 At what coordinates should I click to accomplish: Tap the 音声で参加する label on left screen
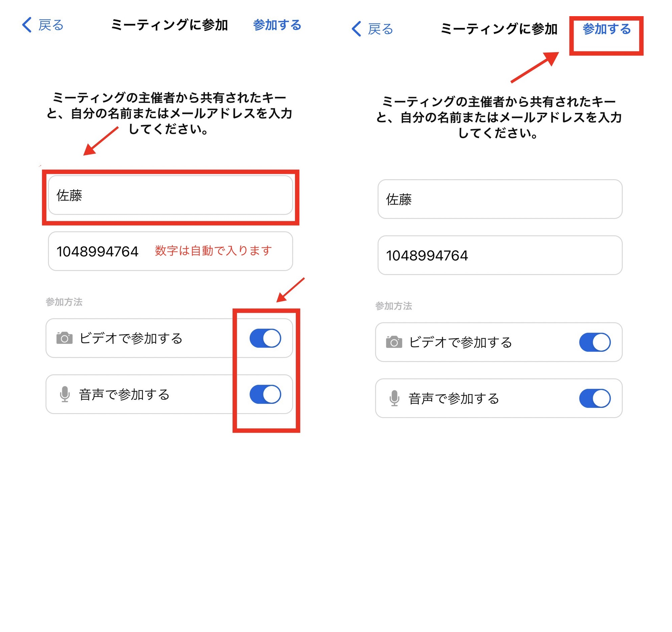[124, 394]
